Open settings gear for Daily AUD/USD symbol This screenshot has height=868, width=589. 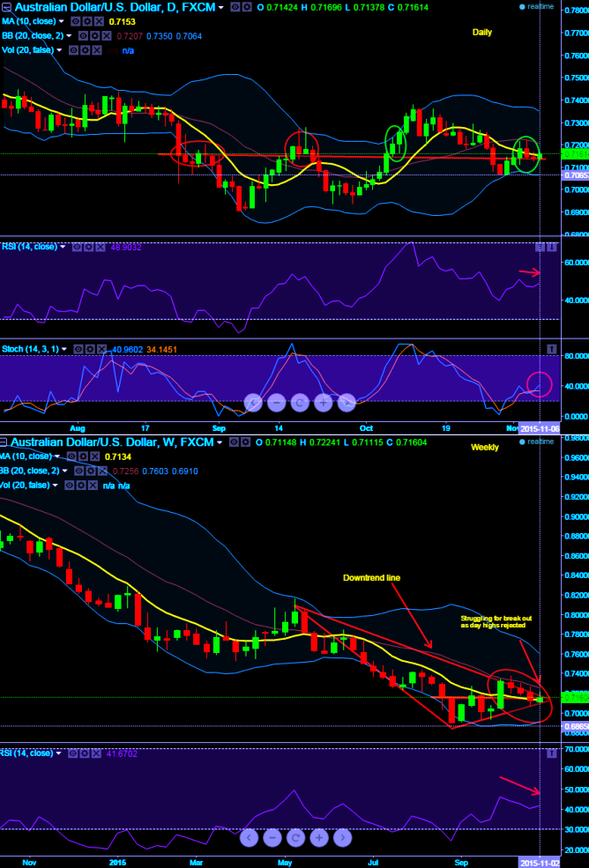247,7
